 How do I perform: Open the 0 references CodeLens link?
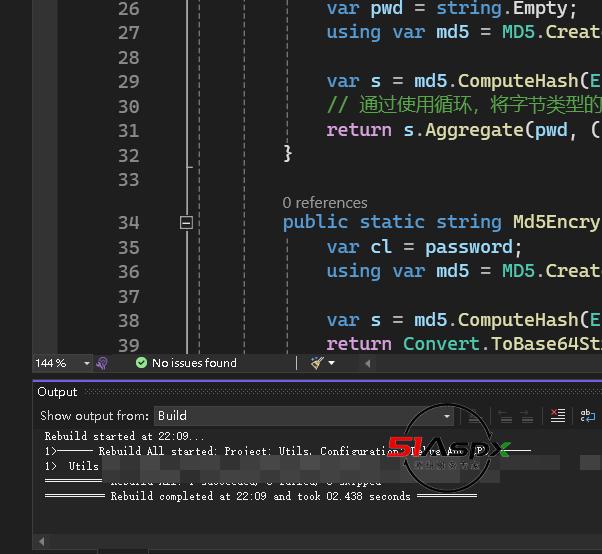(x=325, y=203)
